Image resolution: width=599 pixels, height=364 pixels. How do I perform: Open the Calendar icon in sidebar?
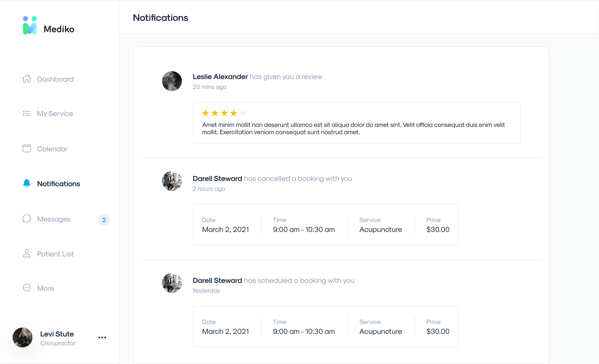click(x=27, y=148)
